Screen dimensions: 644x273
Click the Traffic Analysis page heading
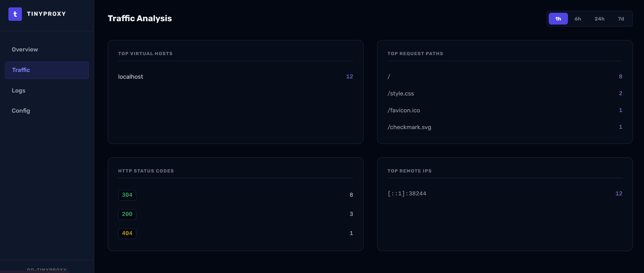tap(140, 18)
